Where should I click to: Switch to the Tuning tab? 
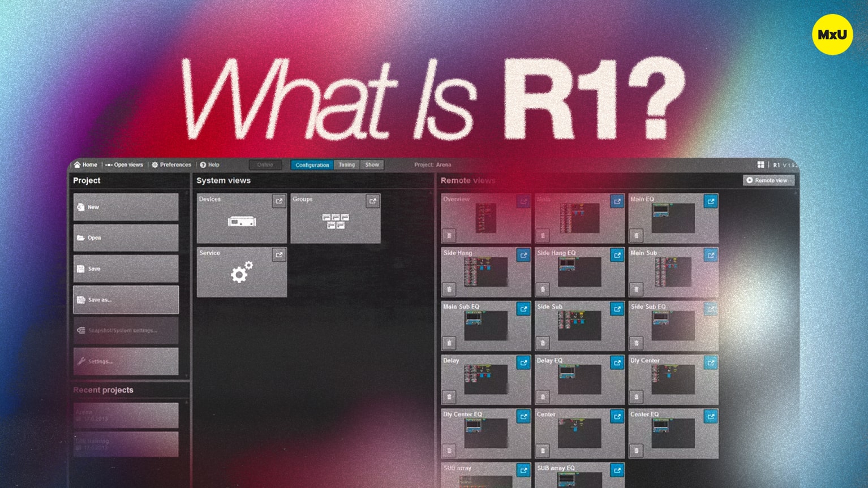tap(346, 165)
